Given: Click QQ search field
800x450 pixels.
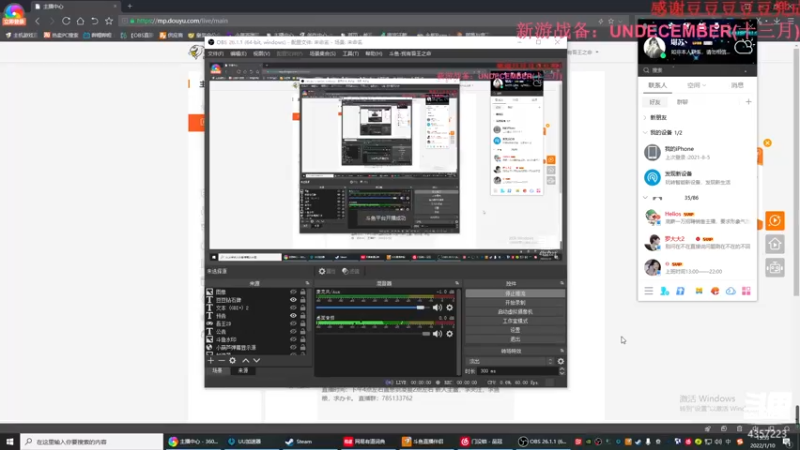Looking at the screenshot, I should (x=697, y=70).
